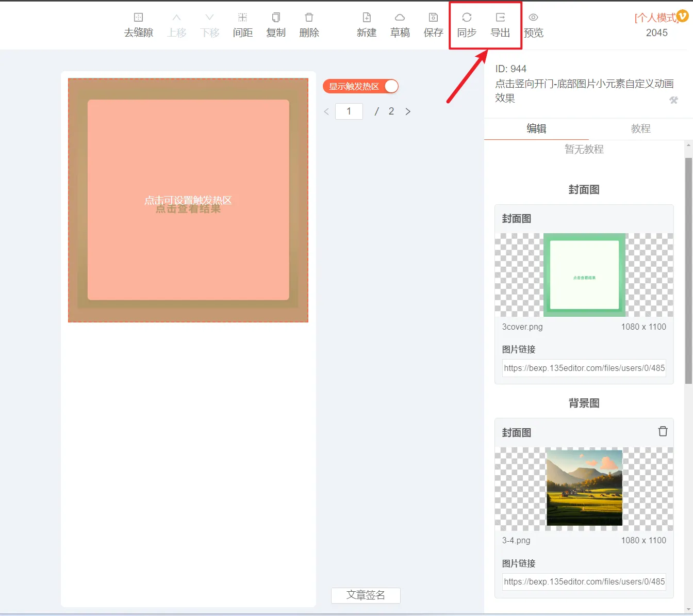Click the 去缝隙 (remove gaps) toolbar icon
This screenshot has height=616, width=693.
tap(138, 17)
